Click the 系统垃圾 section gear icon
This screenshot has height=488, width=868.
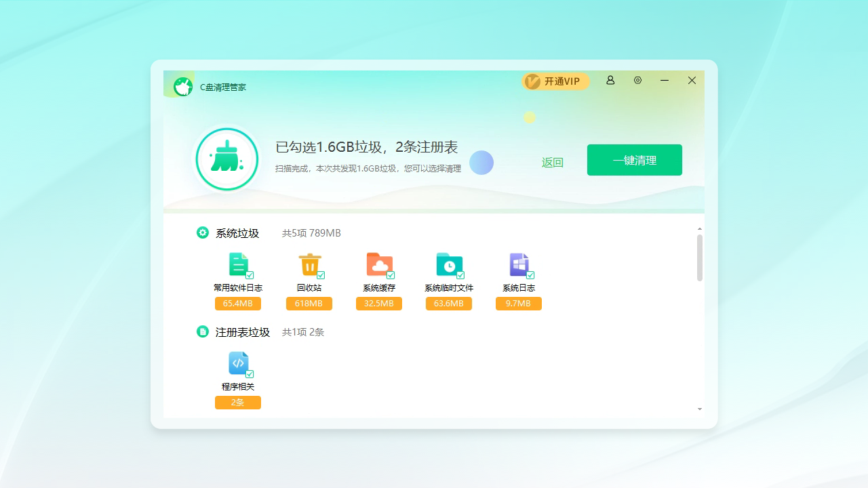point(202,232)
